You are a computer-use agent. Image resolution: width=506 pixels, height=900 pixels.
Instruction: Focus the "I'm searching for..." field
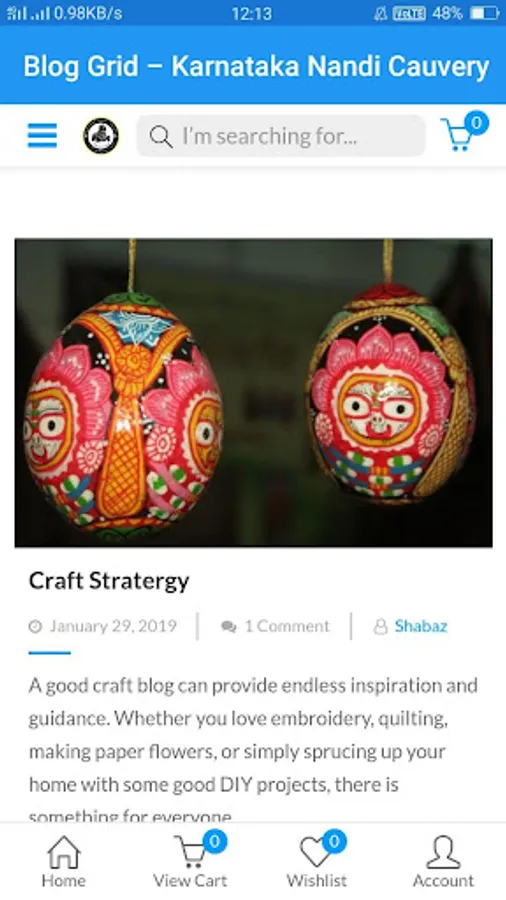[x=281, y=136]
